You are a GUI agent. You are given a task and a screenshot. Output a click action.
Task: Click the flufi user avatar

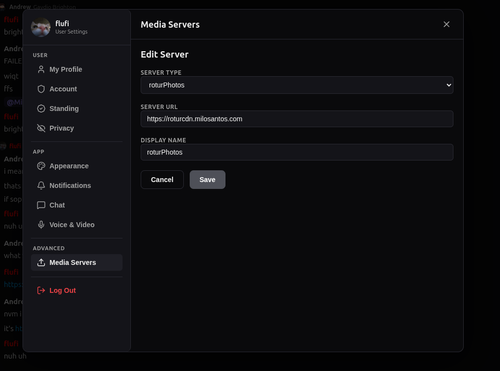click(x=41, y=27)
